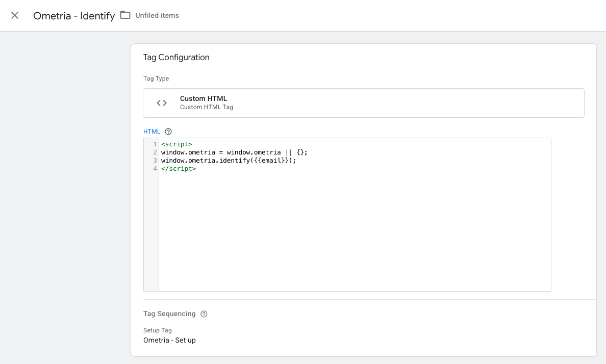
Task: Click the Setup Tag value Ometria - Set up
Action: click(x=169, y=341)
